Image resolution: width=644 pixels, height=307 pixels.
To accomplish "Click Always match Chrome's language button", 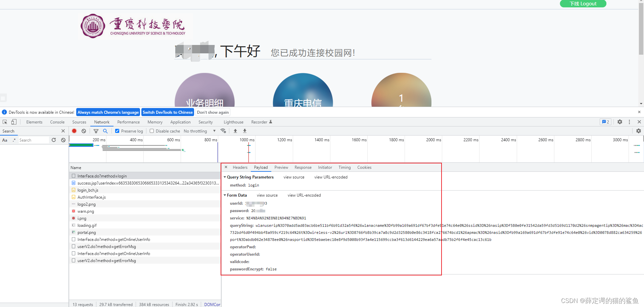I will [x=108, y=112].
